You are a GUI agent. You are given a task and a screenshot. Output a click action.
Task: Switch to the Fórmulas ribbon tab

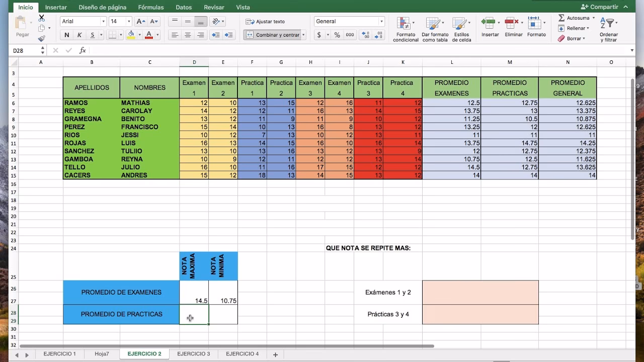click(x=150, y=7)
